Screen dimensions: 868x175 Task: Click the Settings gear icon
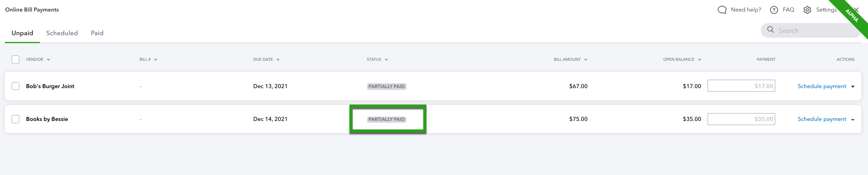click(x=807, y=10)
